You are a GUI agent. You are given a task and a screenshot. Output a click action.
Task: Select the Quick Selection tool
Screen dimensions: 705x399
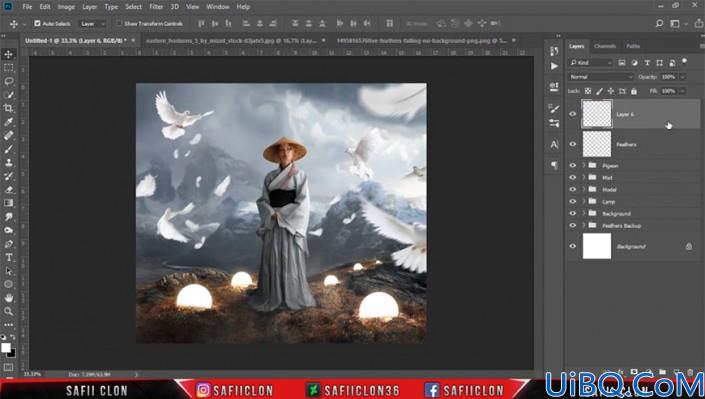point(9,95)
